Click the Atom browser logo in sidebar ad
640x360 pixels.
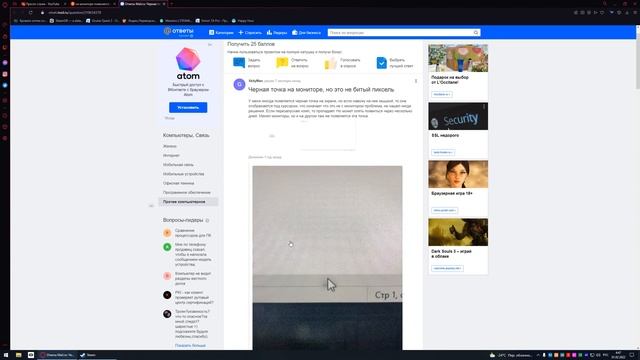click(188, 60)
